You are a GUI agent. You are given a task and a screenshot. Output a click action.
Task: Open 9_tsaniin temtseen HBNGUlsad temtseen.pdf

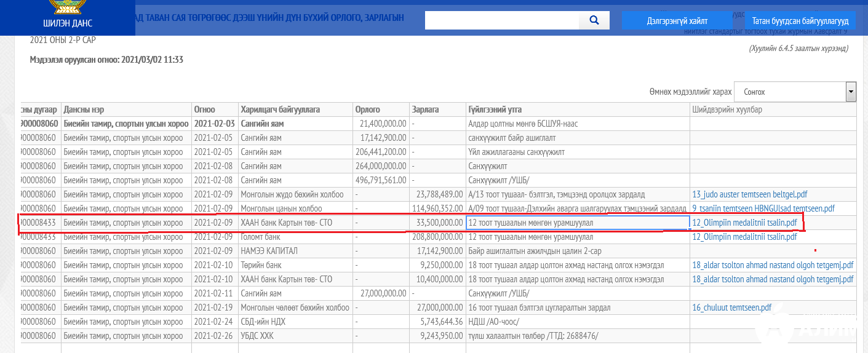click(x=763, y=208)
